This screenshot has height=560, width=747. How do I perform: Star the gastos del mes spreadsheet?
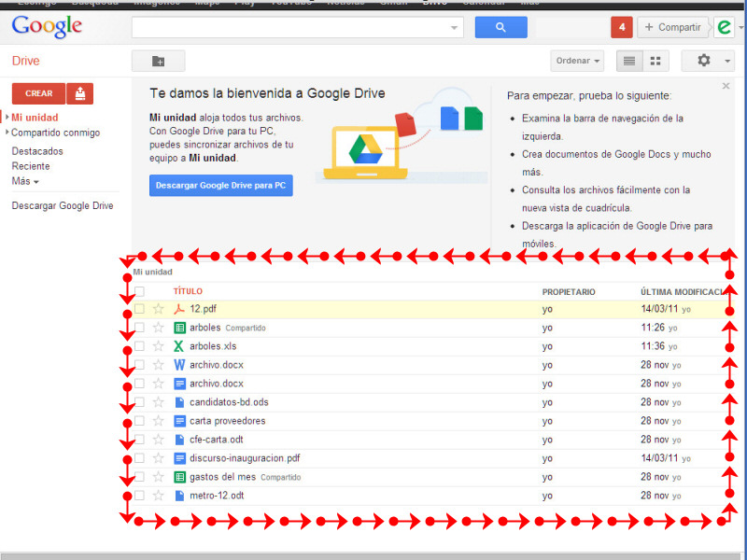158,477
